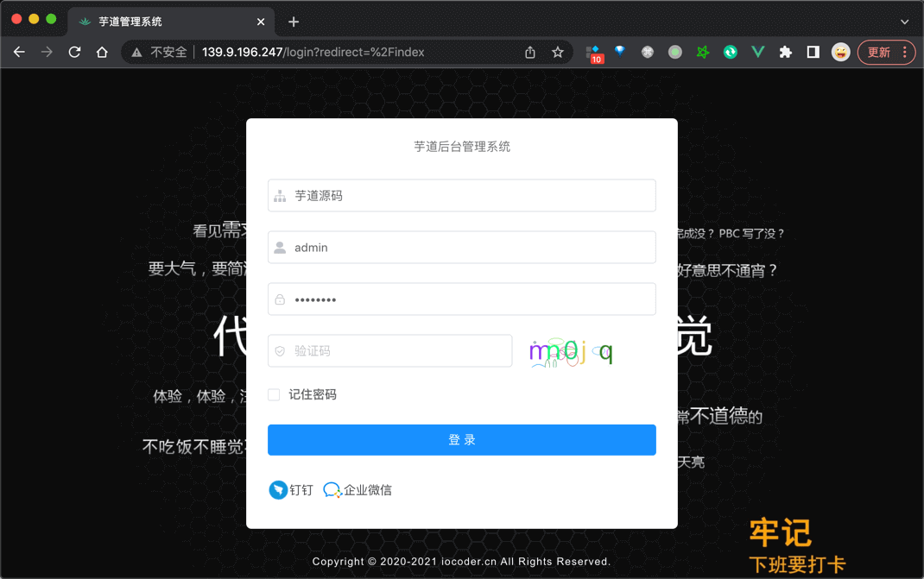Enable the 记住密码 remember password checkbox
The width and height of the screenshot is (924, 579).
[x=274, y=394]
